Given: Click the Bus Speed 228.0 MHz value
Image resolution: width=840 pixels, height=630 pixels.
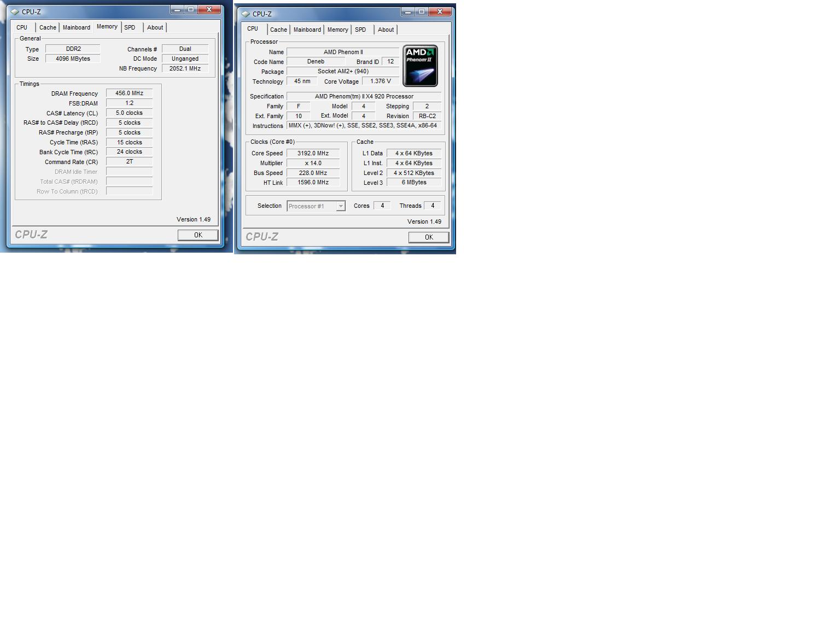Looking at the screenshot, I should 313,173.
